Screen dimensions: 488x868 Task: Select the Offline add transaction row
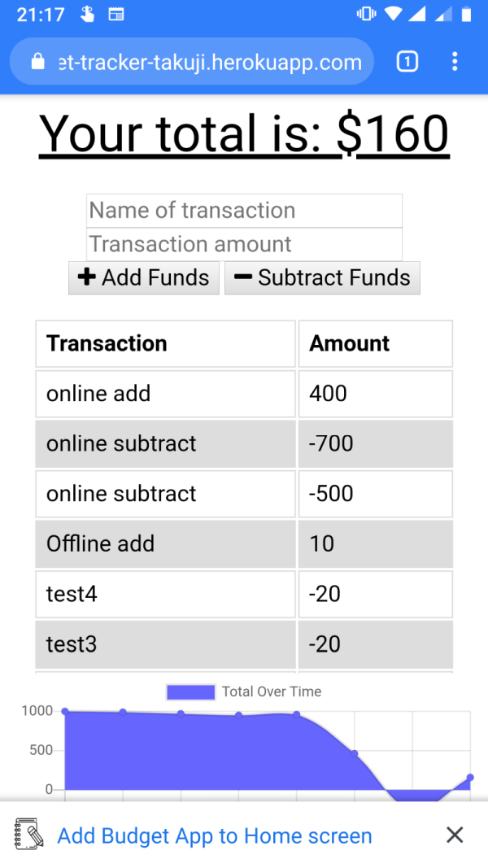244,543
